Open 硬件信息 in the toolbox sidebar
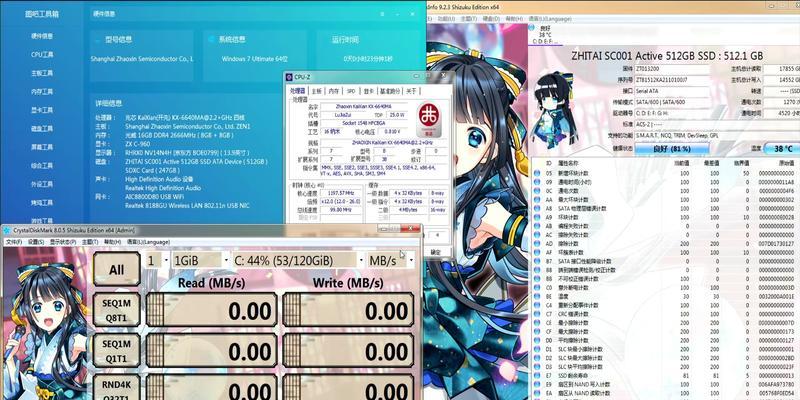 click(x=42, y=36)
